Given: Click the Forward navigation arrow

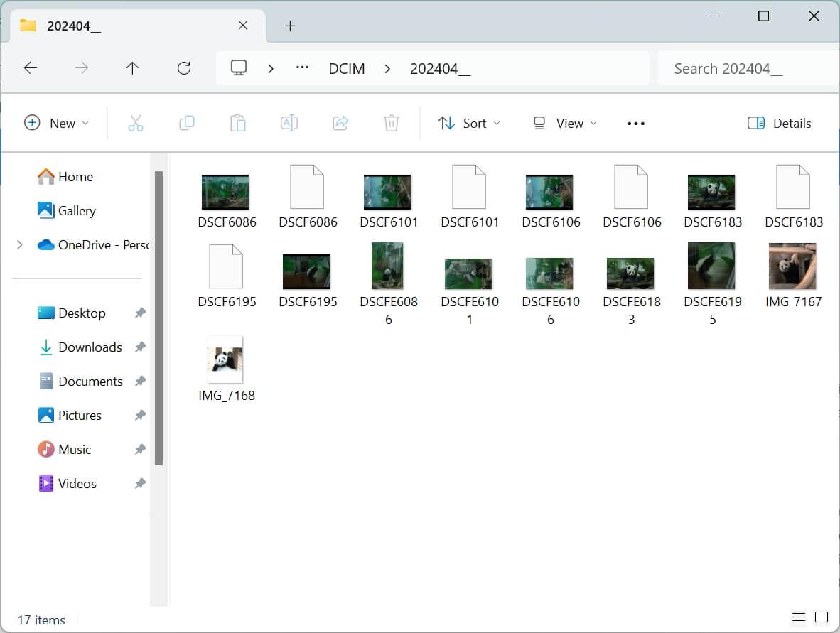Looking at the screenshot, I should click(82, 68).
